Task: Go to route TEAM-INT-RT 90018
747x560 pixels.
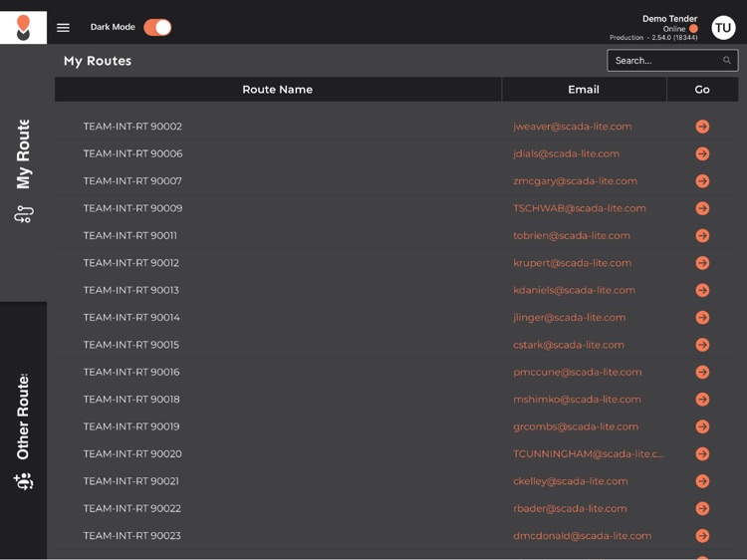Action: click(x=702, y=400)
